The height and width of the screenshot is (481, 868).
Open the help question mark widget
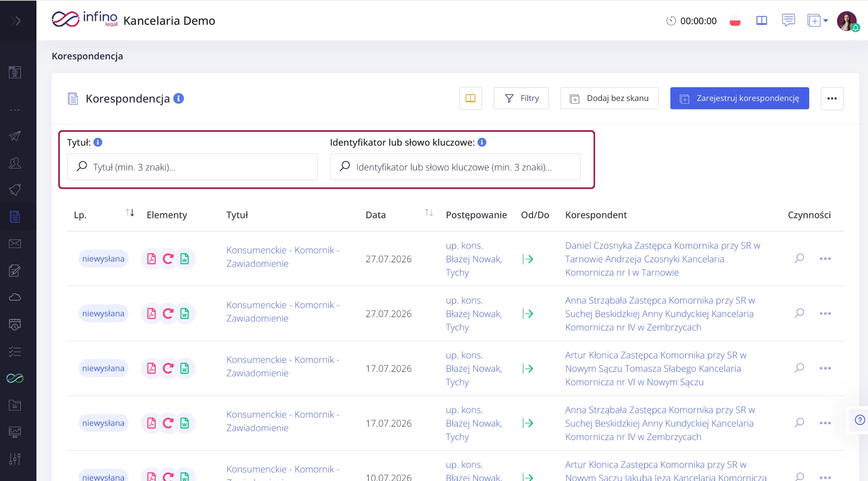click(860, 420)
